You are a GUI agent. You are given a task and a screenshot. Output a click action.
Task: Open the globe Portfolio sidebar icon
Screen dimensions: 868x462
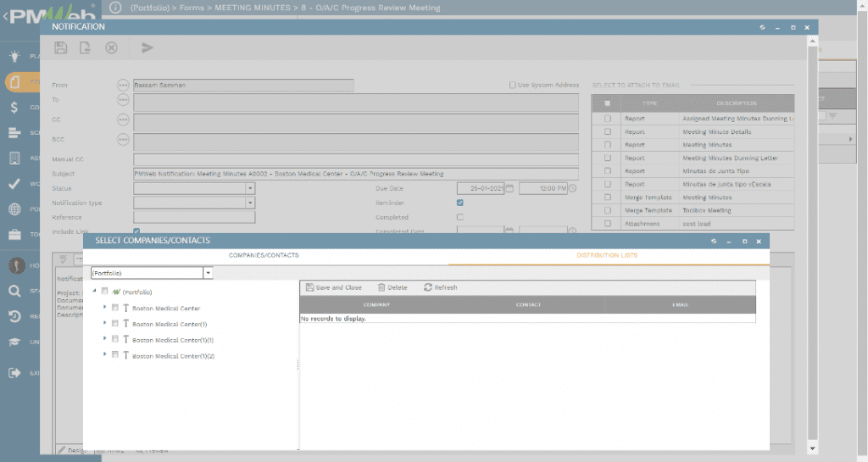click(x=15, y=209)
